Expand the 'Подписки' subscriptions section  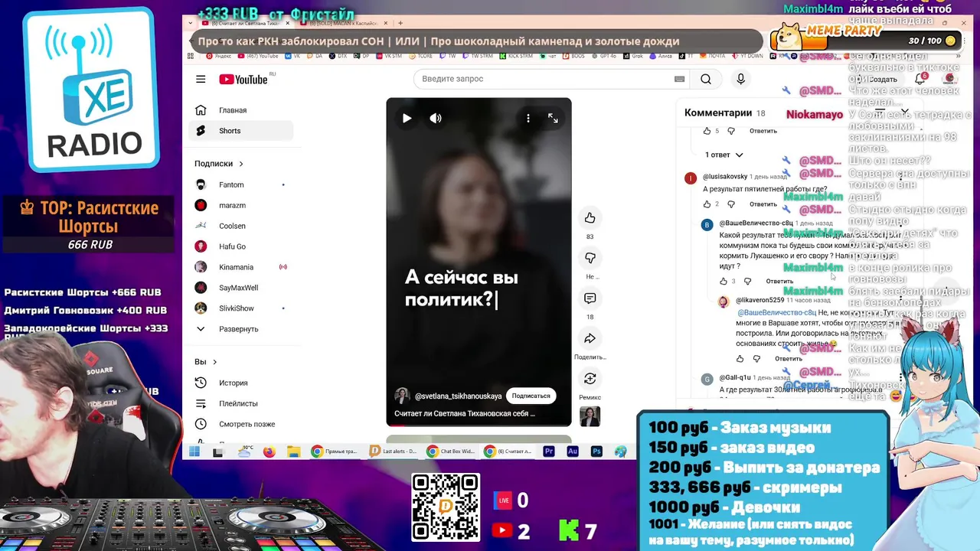click(x=219, y=163)
